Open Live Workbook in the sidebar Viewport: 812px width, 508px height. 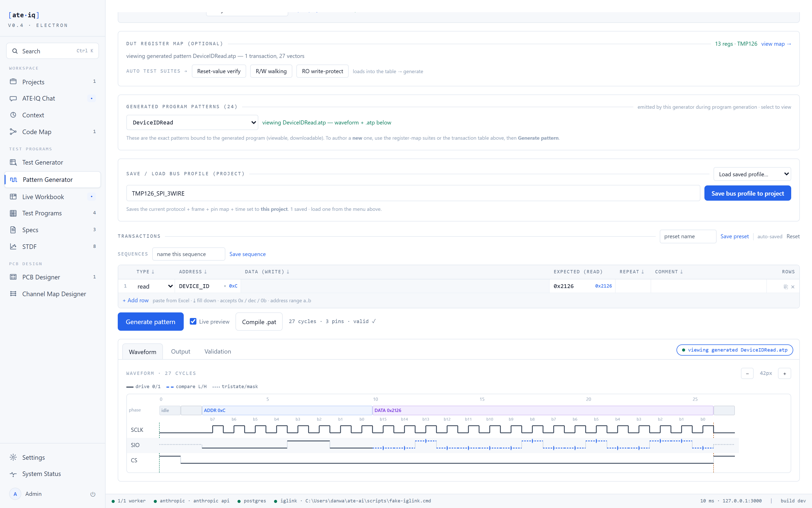[x=53, y=197]
